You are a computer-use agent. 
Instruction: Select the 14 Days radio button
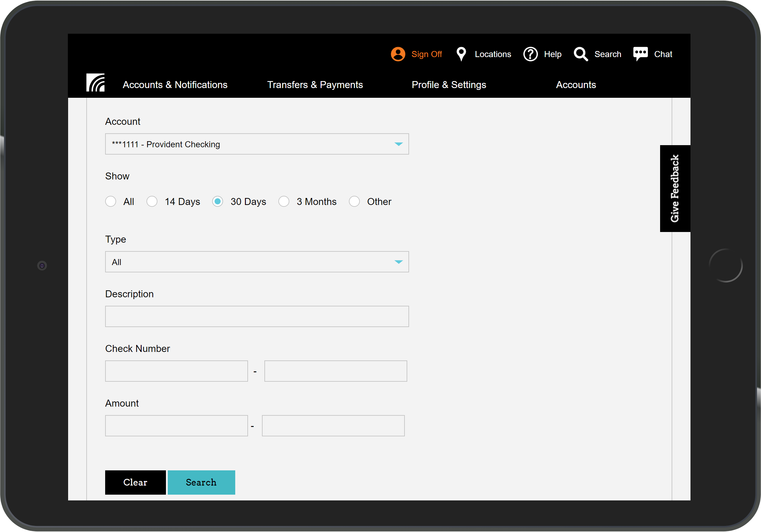pyautogui.click(x=152, y=201)
